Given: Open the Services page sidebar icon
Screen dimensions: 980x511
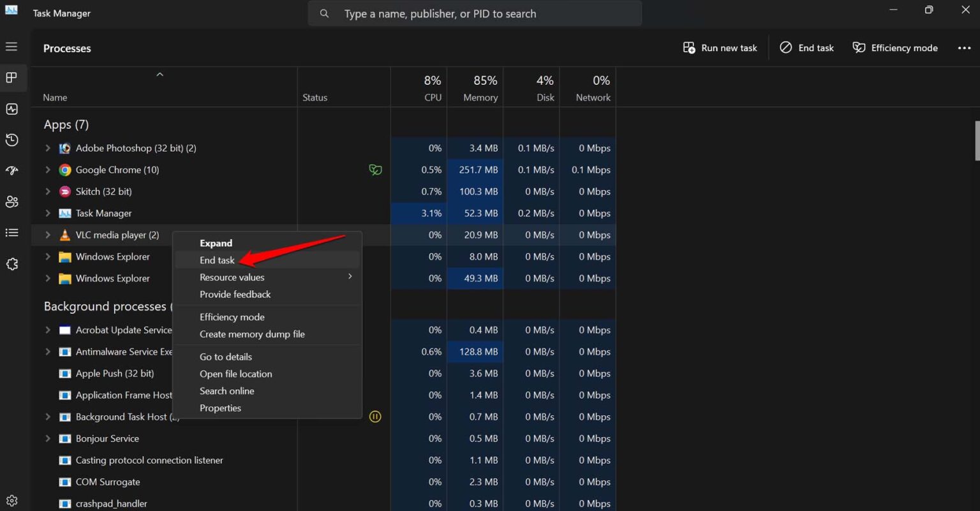Looking at the screenshot, I should [12, 264].
